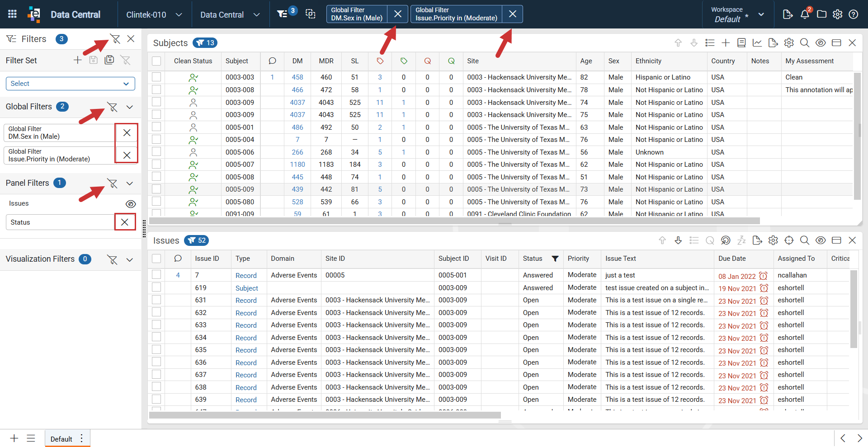Open Issues panel settings gear icon

click(x=773, y=240)
